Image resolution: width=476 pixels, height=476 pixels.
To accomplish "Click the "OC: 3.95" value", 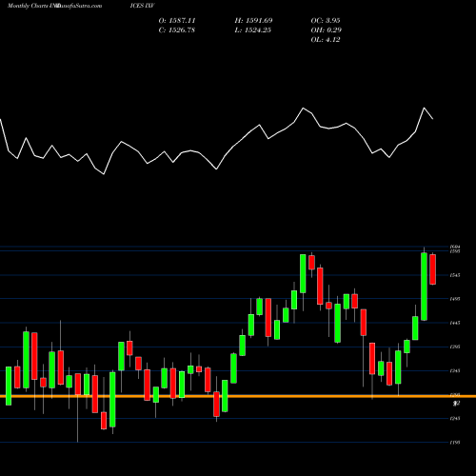I will pos(326,21).
